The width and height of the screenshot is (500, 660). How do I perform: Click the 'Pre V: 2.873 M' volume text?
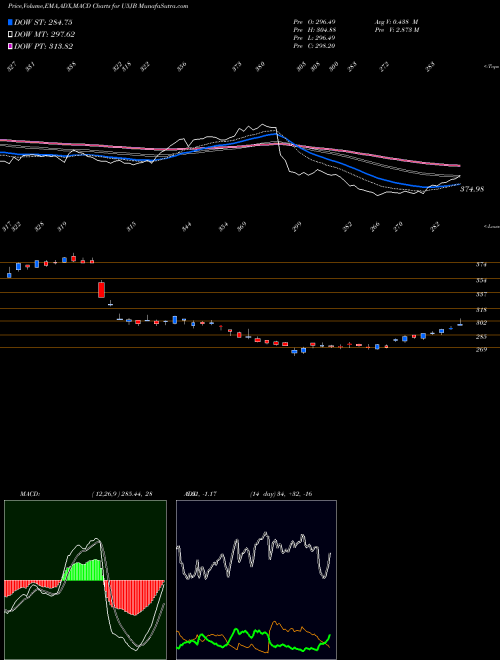pyautogui.click(x=396, y=29)
